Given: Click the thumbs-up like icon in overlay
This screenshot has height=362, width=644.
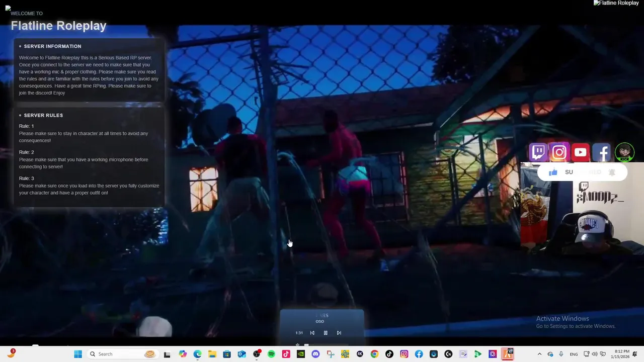Looking at the screenshot, I should (553, 172).
